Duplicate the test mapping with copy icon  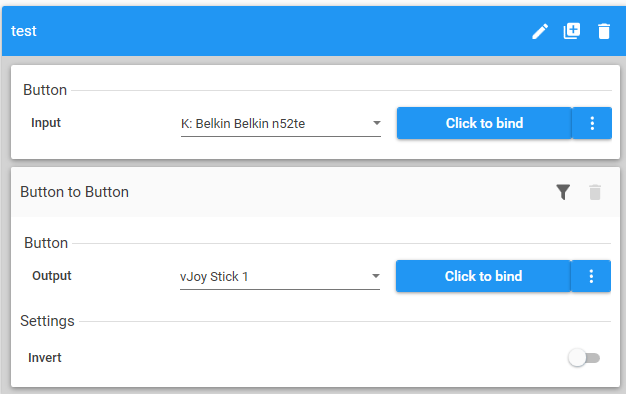[x=572, y=31]
